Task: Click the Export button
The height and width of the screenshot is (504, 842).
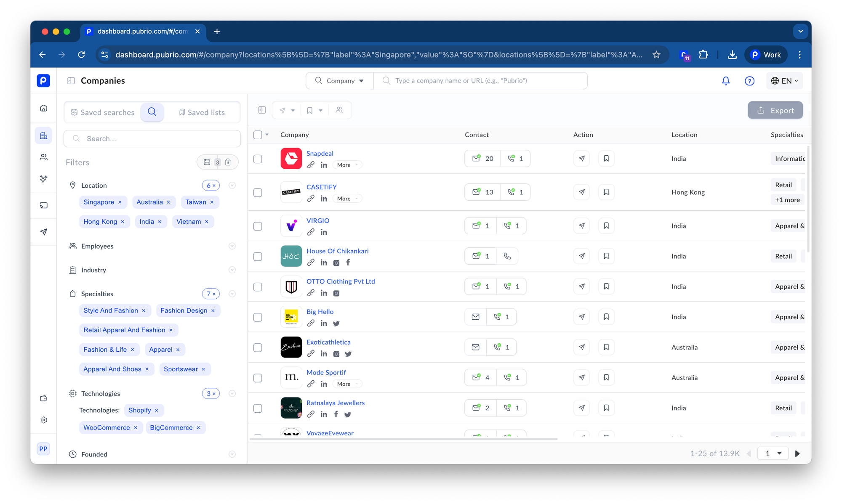Action: point(775,110)
